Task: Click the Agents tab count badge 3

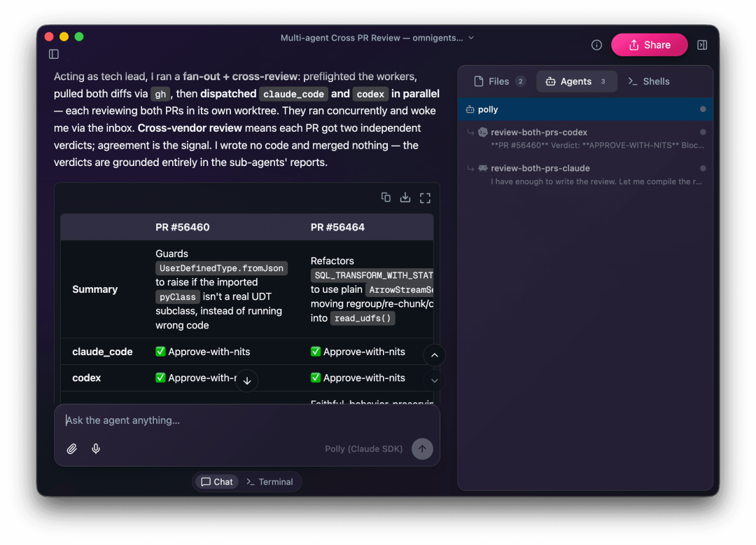Action: tap(603, 81)
